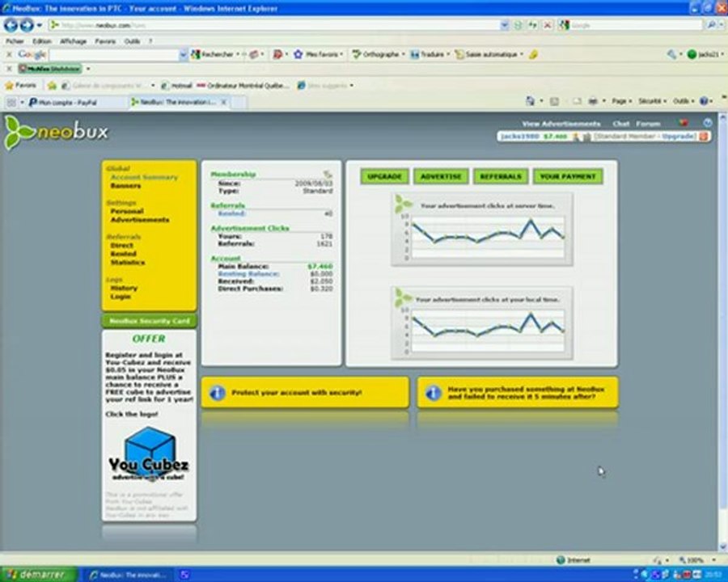728x582 pixels.
Task: Click the Upgrade link in account bar
Action: [x=679, y=137]
